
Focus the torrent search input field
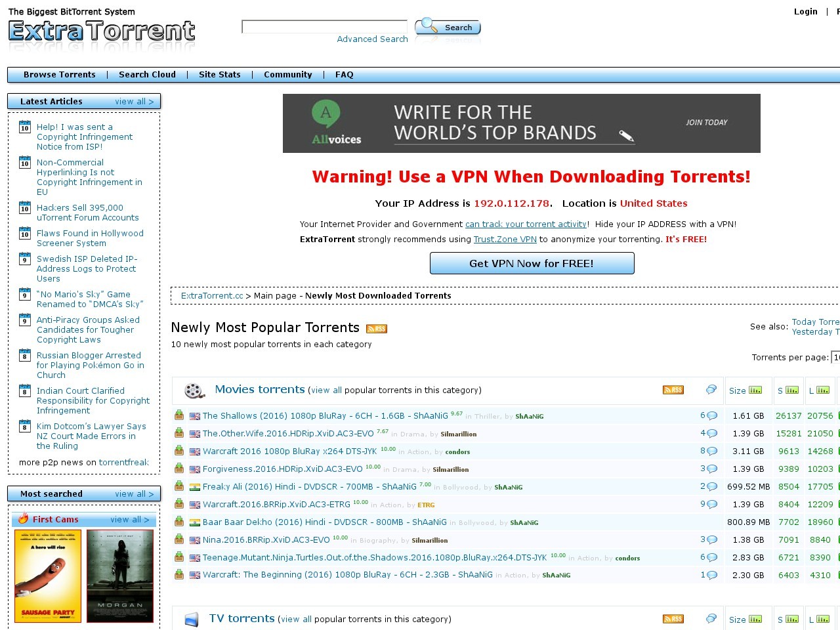pyautogui.click(x=325, y=27)
